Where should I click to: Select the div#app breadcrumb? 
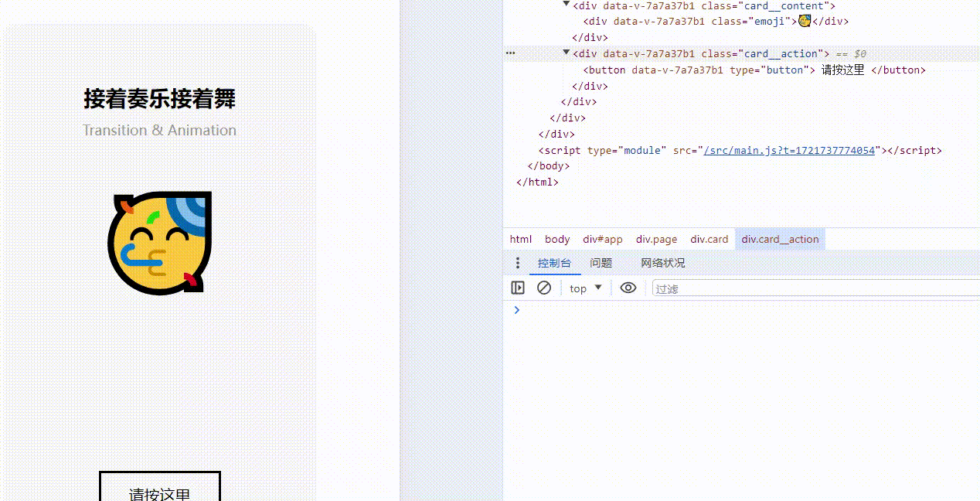(x=602, y=239)
